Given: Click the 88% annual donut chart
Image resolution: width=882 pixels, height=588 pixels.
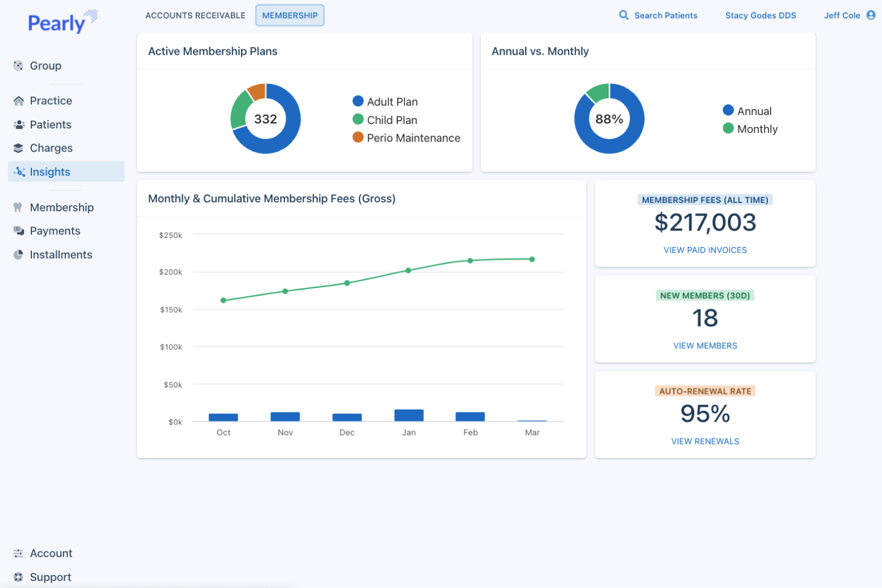Looking at the screenshot, I should 609,119.
